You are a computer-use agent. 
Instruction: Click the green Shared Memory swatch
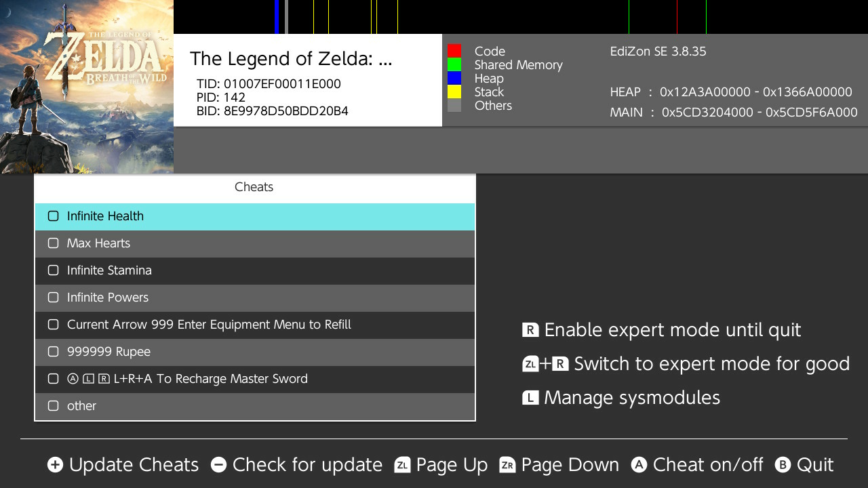(454, 64)
